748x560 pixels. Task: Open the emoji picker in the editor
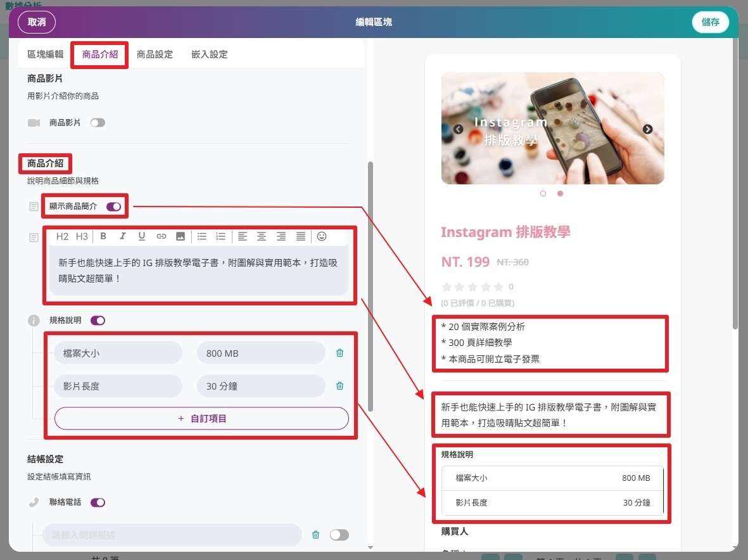(x=322, y=236)
